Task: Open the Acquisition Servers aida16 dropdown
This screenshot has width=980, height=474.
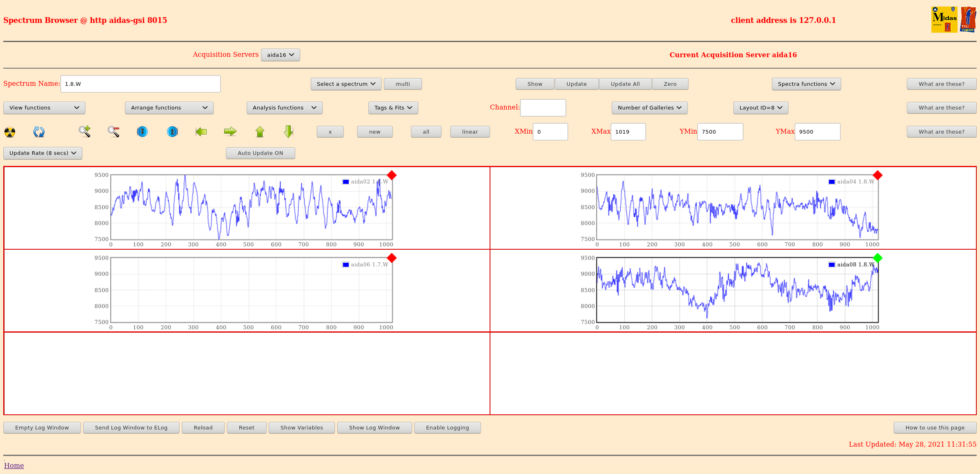Action: [280, 55]
